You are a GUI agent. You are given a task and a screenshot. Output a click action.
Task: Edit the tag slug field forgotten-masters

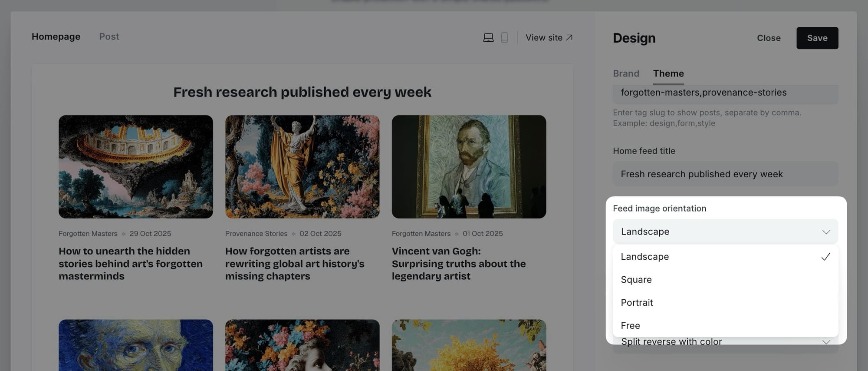click(x=725, y=93)
